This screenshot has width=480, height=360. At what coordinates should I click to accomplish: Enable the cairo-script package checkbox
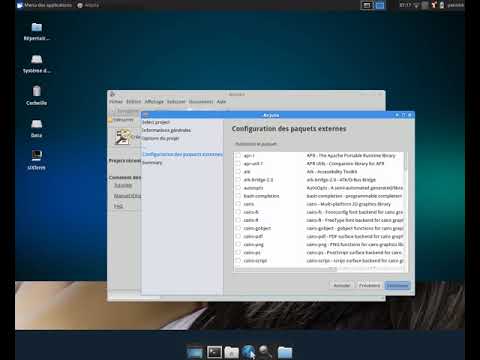[x=238, y=260]
